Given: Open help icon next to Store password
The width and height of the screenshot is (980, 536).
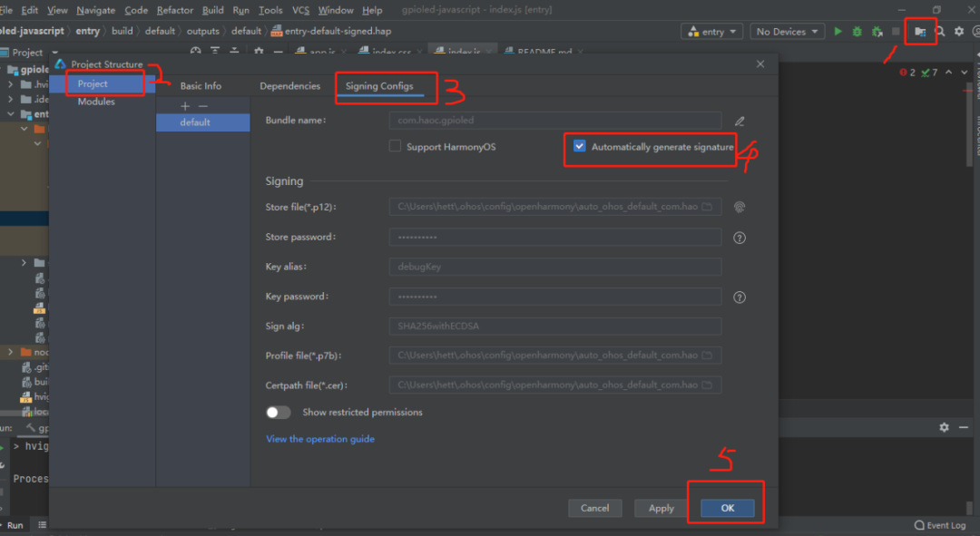Looking at the screenshot, I should [x=740, y=238].
